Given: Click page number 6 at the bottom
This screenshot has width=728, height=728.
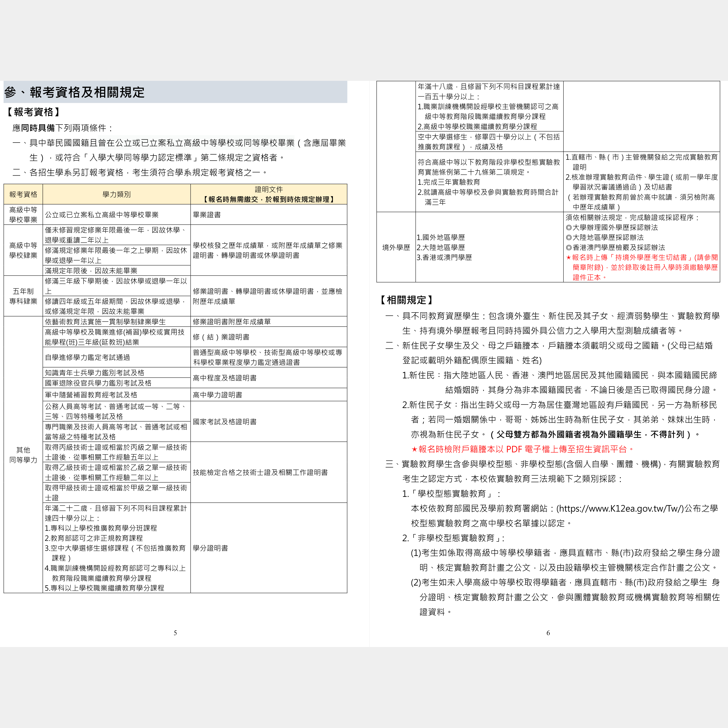Looking at the screenshot, I should (548, 633).
